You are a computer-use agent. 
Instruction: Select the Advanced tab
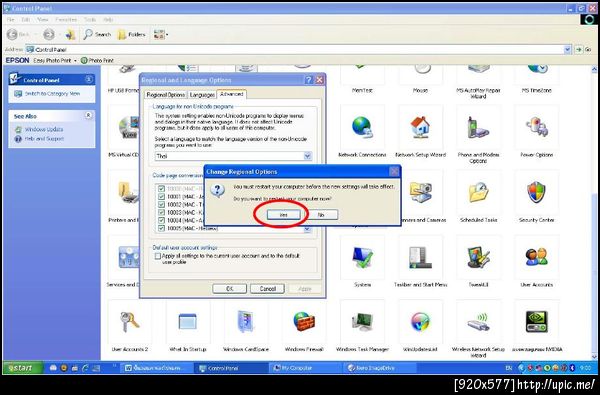(x=232, y=94)
